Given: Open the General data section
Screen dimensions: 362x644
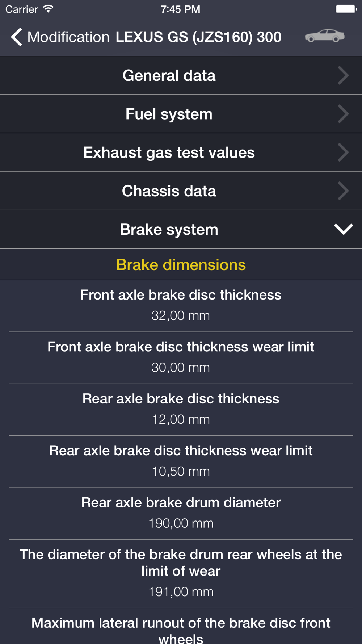Looking at the screenshot, I should click(169, 75).
